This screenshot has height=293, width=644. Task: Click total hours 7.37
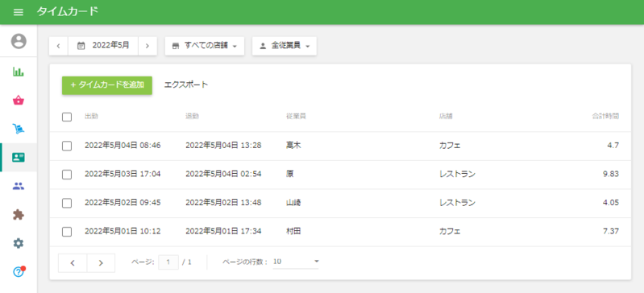tap(611, 232)
